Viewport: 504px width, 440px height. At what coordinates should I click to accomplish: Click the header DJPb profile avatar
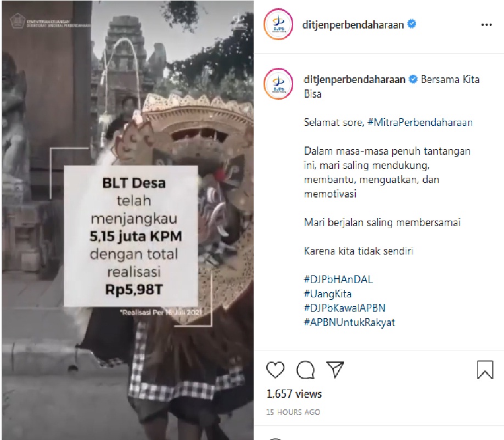(x=278, y=25)
